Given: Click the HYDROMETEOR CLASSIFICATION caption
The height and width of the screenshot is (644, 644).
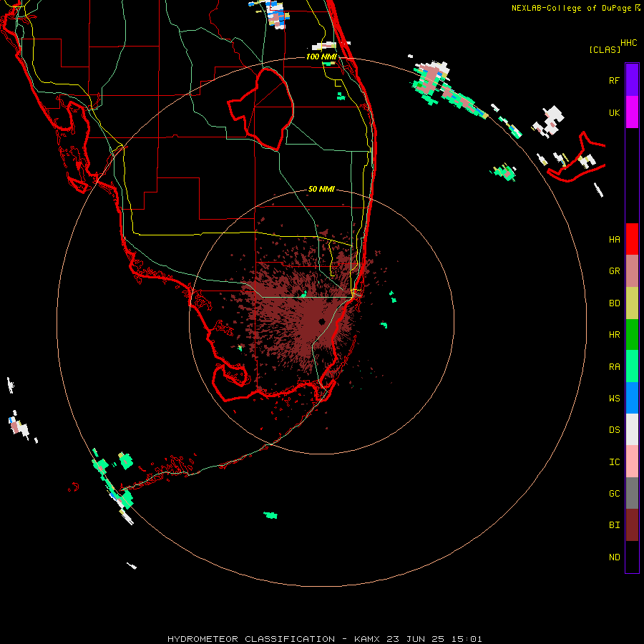Looking at the screenshot, I should click(251, 639).
